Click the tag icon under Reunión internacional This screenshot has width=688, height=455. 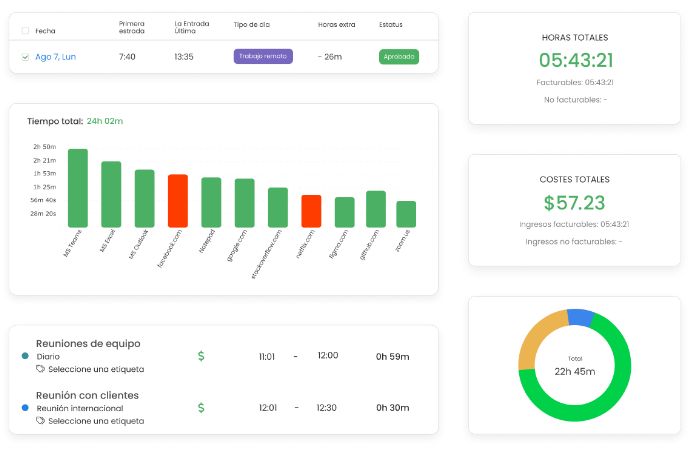coord(40,421)
